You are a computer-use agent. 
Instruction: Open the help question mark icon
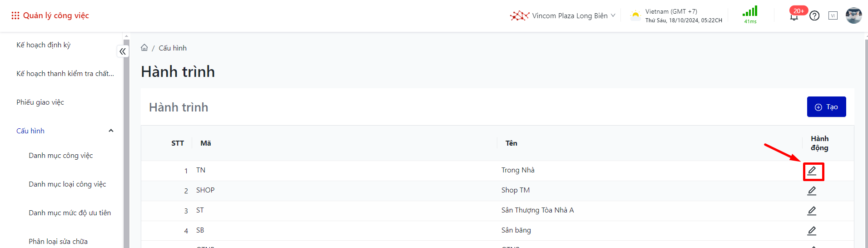[814, 16]
